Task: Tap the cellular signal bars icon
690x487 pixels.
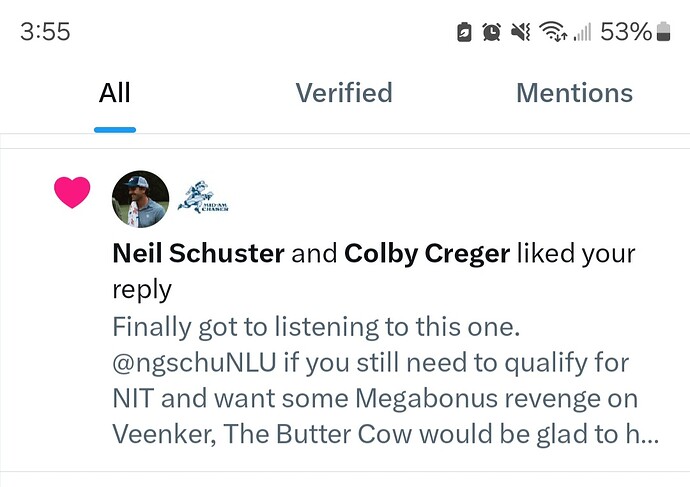Action: [x=583, y=32]
